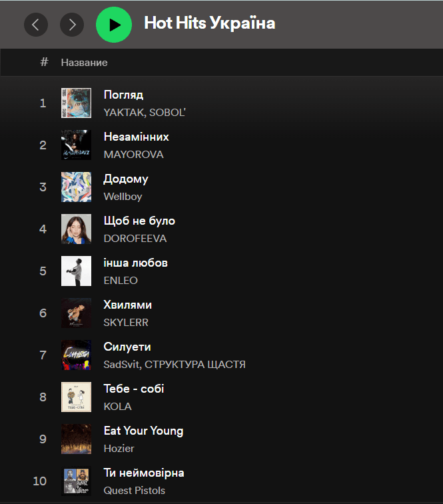Click artist name DOROFEEVA
443x504 pixels.
point(135,239)
